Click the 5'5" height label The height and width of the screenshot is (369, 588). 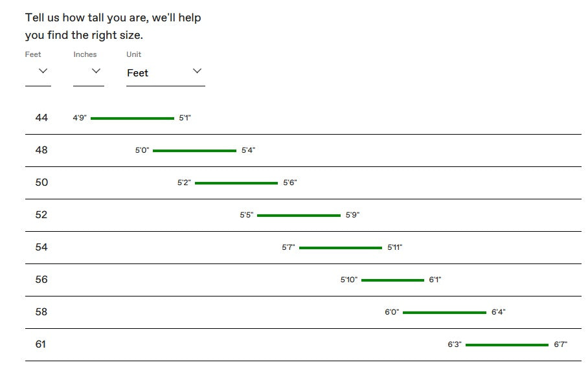coord(246,216)
